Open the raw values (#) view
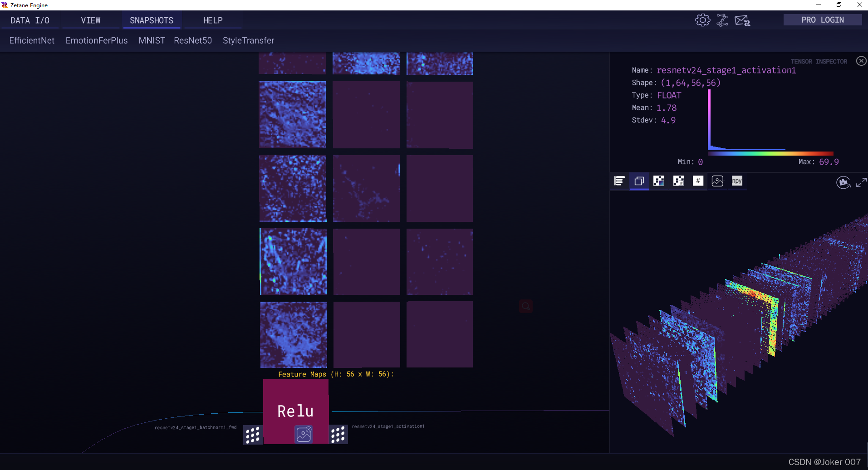Screen dimensions: 868x470 coord(698,181)
